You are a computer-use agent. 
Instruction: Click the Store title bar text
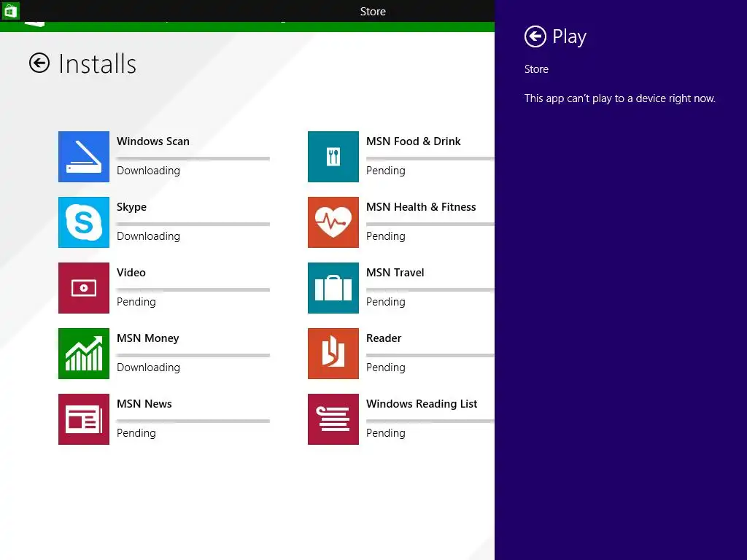pos(373,12)
